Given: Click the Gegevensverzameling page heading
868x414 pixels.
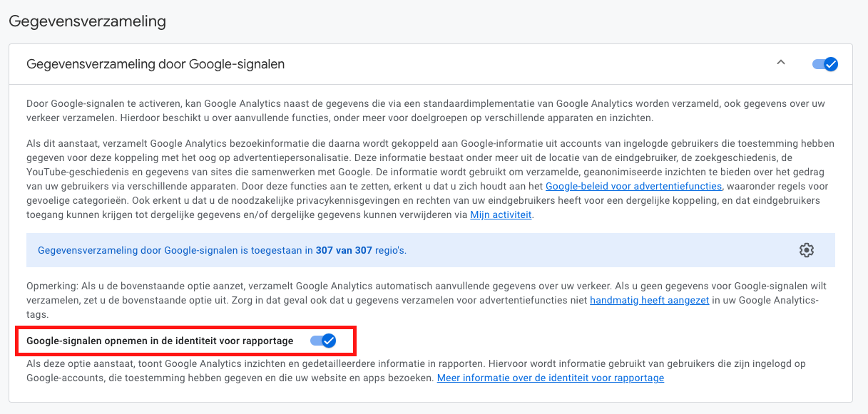Looking at the screenshot, I should (x=87, y=21).
